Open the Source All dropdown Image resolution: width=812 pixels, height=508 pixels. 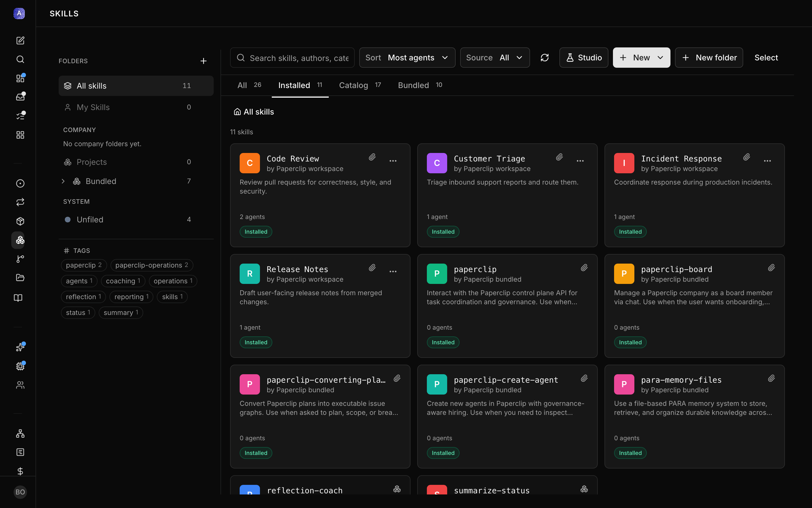[x=495, y=58]
